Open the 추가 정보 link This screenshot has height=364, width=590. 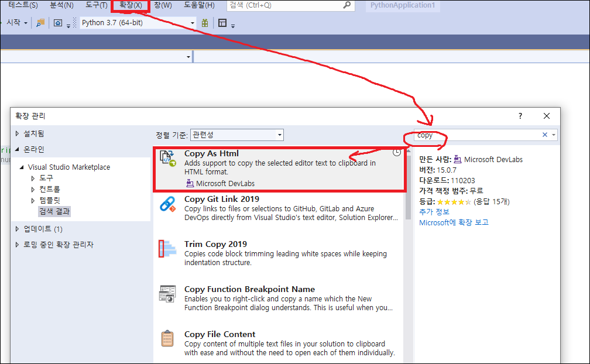434,212
